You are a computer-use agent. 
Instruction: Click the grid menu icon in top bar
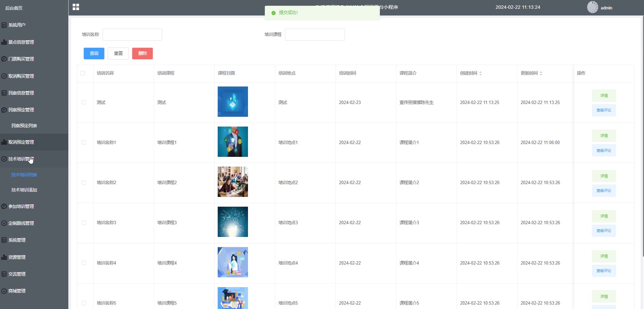pos(76,7)
